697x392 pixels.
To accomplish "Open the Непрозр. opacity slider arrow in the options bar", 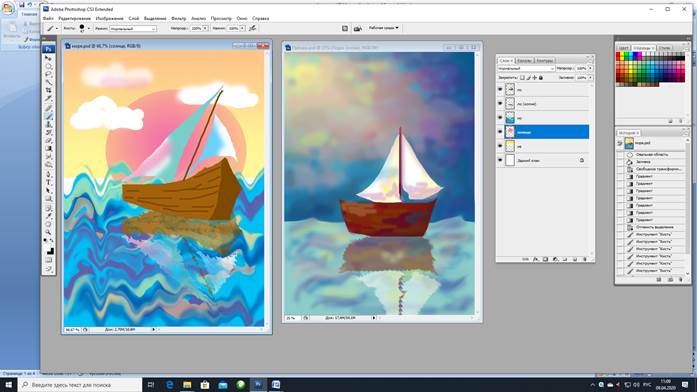I will (205, 28).
